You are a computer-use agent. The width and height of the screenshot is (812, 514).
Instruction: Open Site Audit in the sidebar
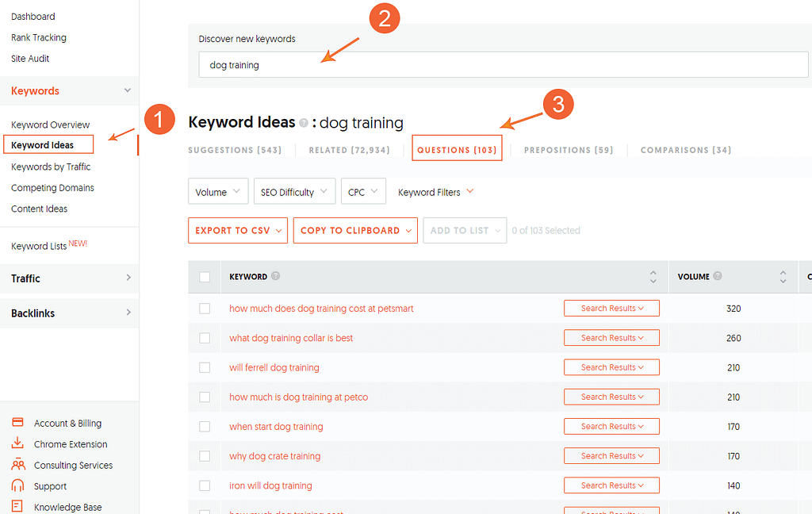click(30, 59)
